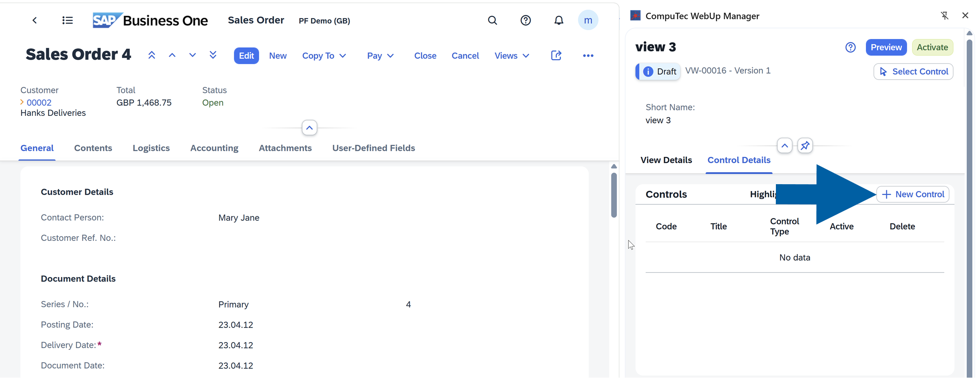Go to next record down arrow
Image resolution: width=980 pixels, height=378 pixels.
pos(192,55)
